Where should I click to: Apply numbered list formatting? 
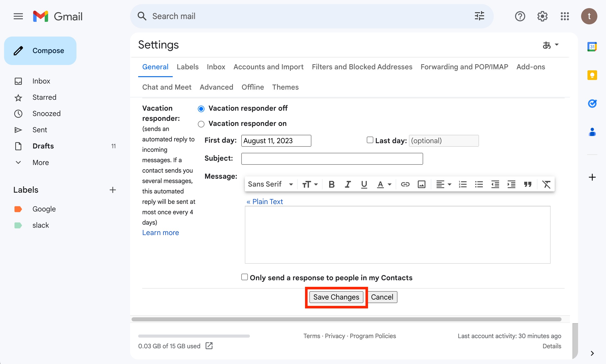pos(463,184)
